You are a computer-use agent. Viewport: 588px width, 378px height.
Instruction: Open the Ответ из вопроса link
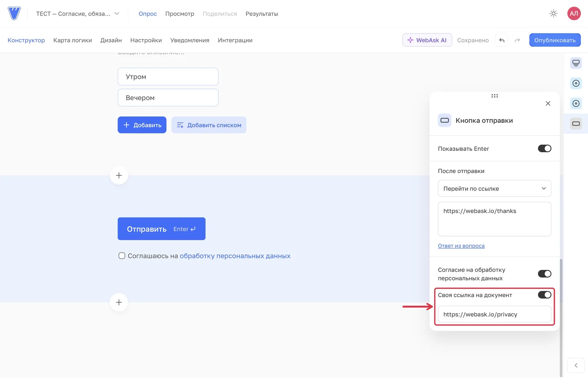click(461, 246)
